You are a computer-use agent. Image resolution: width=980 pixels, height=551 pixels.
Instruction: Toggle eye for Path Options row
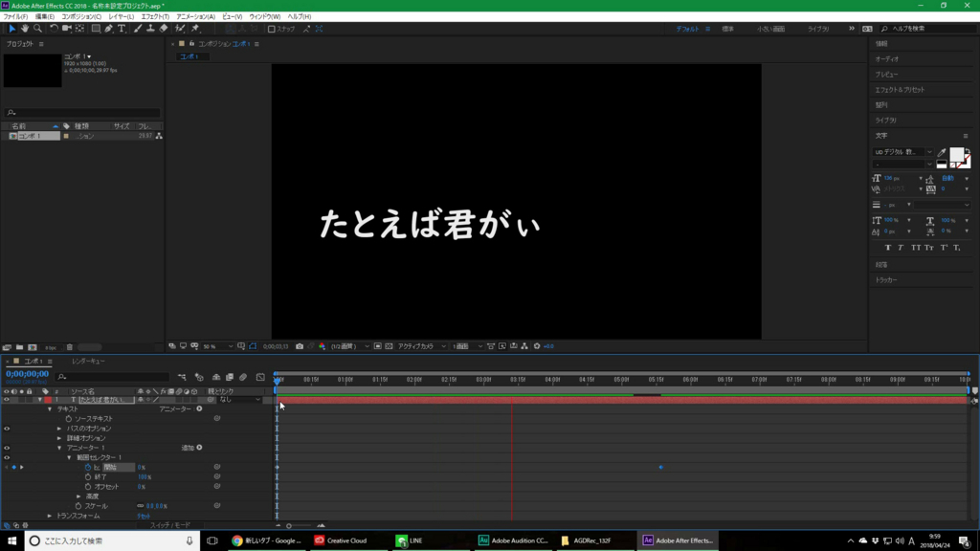click(7, 429)
